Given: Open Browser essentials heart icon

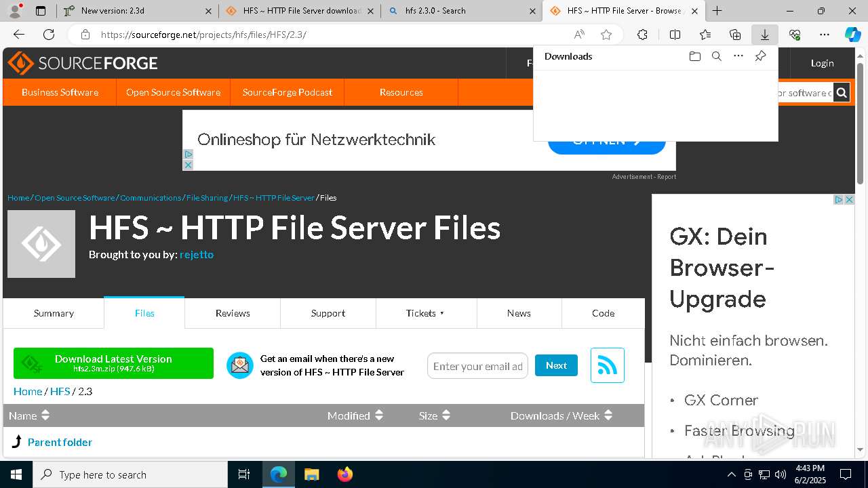Looking at the screenshot, I should click(795, 35).
